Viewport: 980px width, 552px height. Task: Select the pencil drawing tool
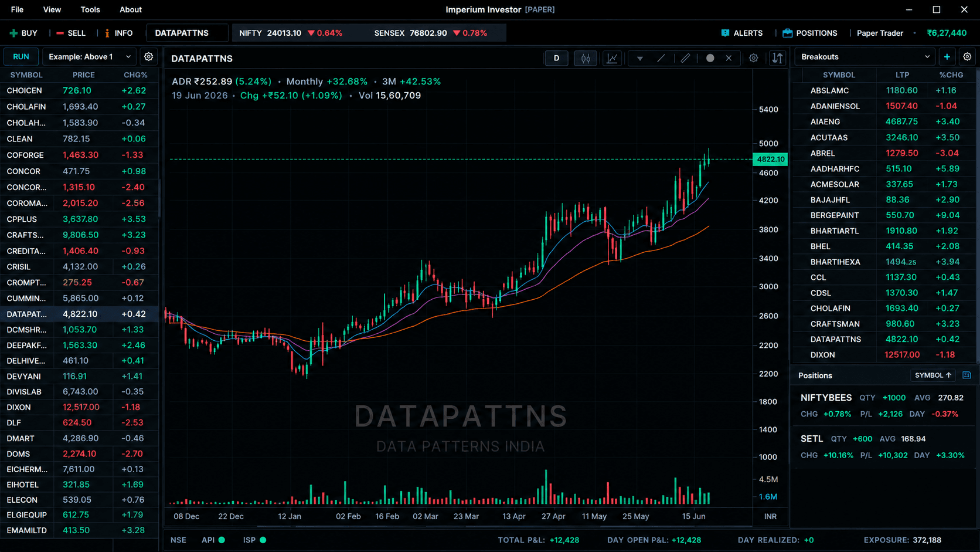tap(685, 58)
